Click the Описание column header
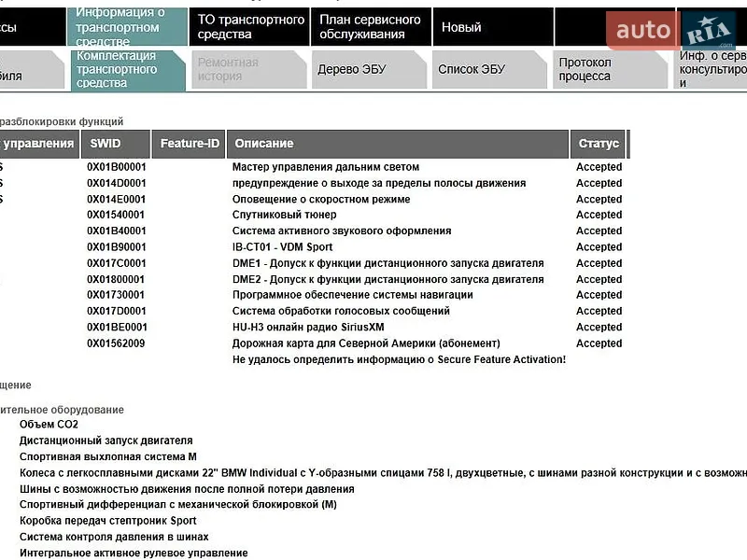Viewport: 747px width, 560px height. pos(398,144)
